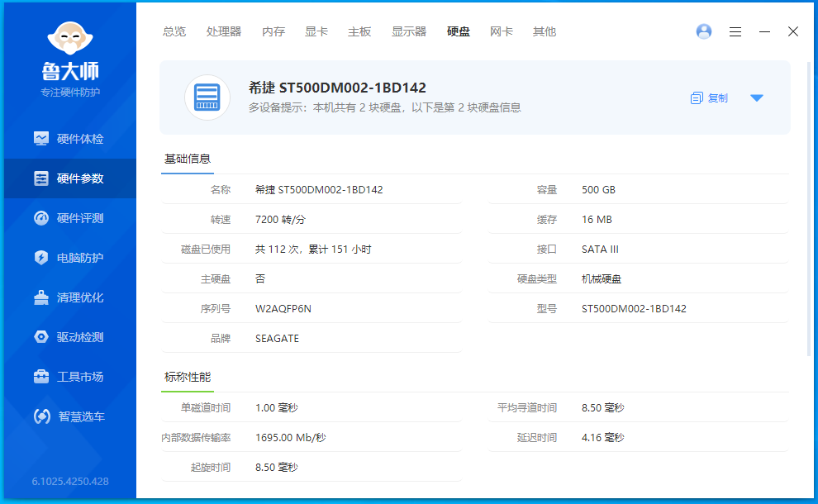Open 清理优化 from the sidebar

(70, 297)
